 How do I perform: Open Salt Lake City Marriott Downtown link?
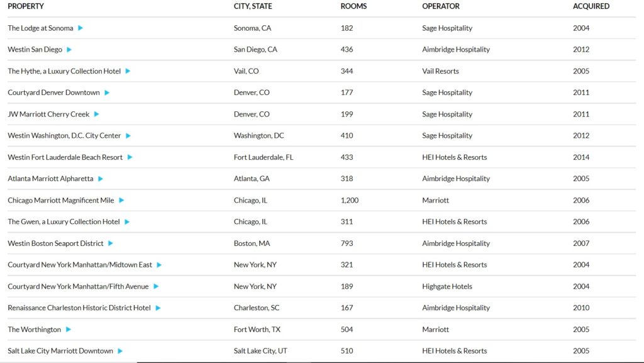click(x=60, y=351)
